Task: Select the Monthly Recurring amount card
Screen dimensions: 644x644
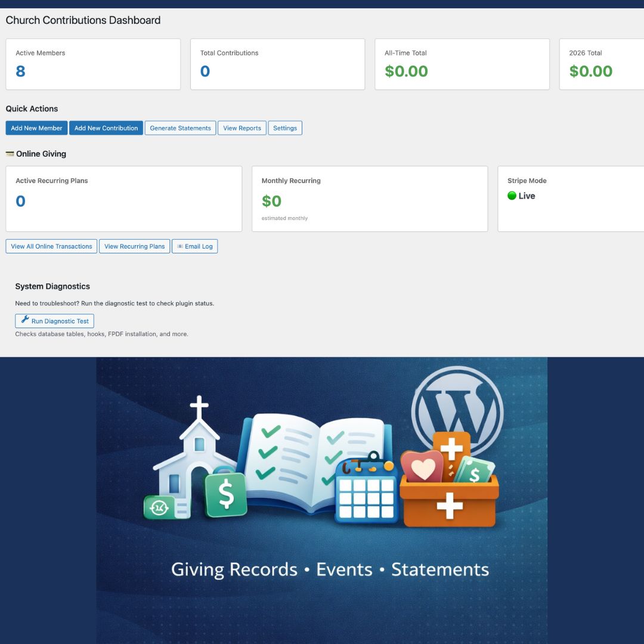Action: [x=370, y=199]
